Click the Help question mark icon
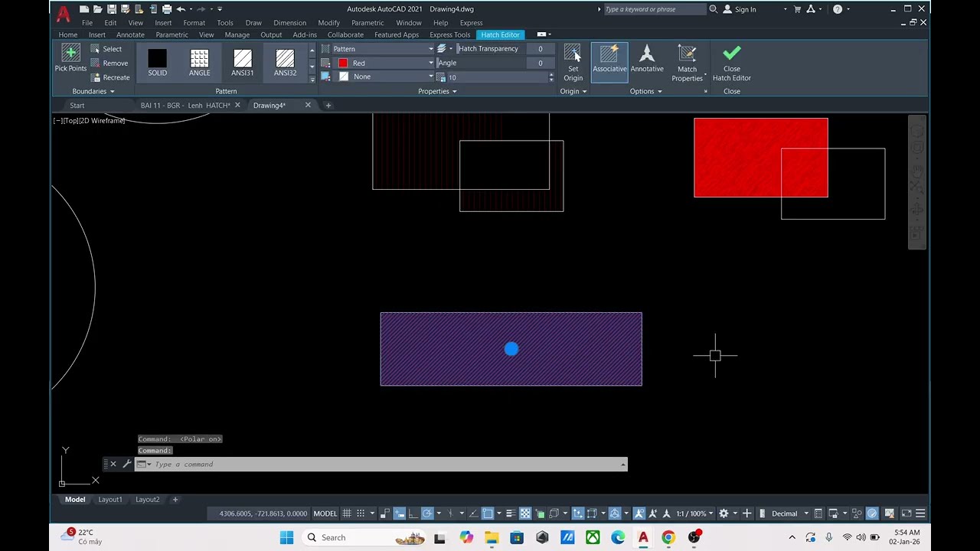Screen dimensions: 980x551 (x=837, y=9)
